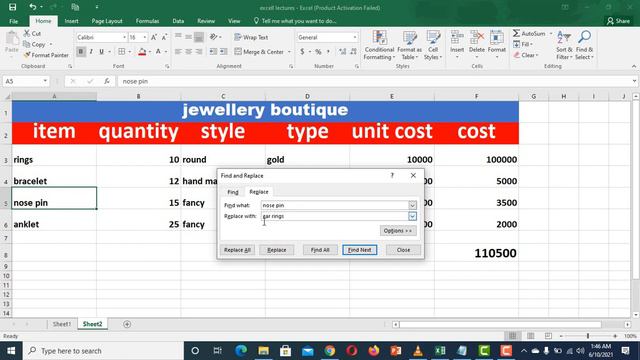Expand the font name Calibri dropdown
Viewport: 640px width, 360px height.
tap(124, 37)
